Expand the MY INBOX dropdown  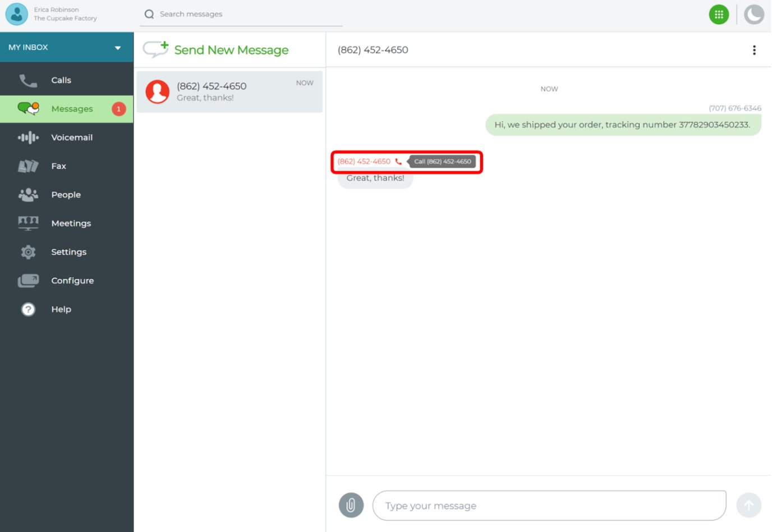click(x=116, y=47)
